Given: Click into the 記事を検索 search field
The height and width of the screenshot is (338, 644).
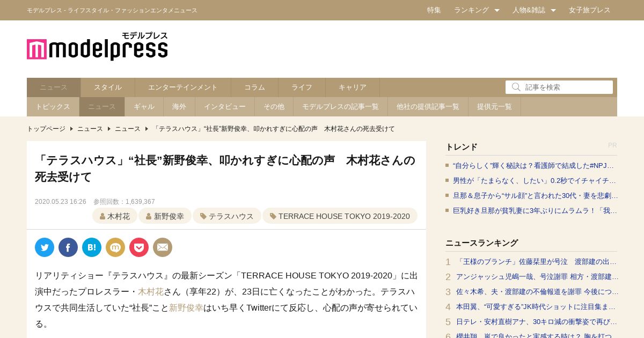Looking at the screenshot, I should click(x=559, y=87).
